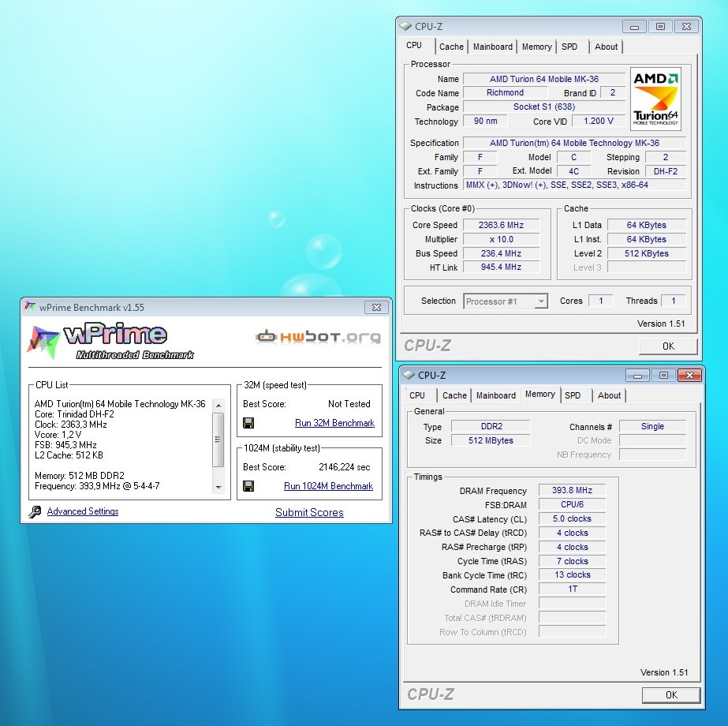Click the top CPU-Z window title icon
Image resolution: width=728 pixels, height=726 pixels.
click(405, 26)
